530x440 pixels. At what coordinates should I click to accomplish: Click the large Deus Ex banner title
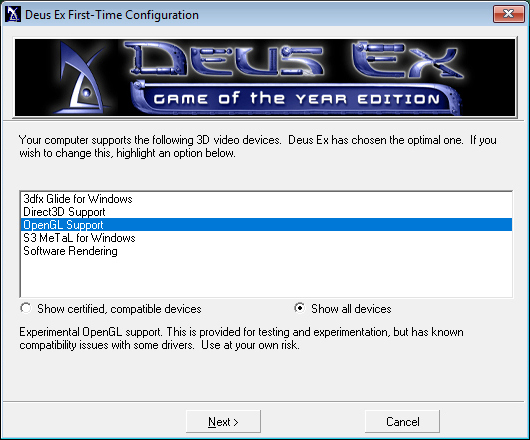point(293,58)
